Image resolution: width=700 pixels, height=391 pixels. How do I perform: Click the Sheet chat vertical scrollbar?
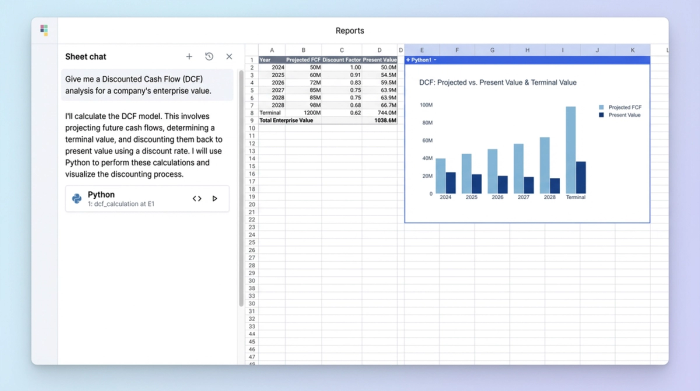click(x=241, y=187)
